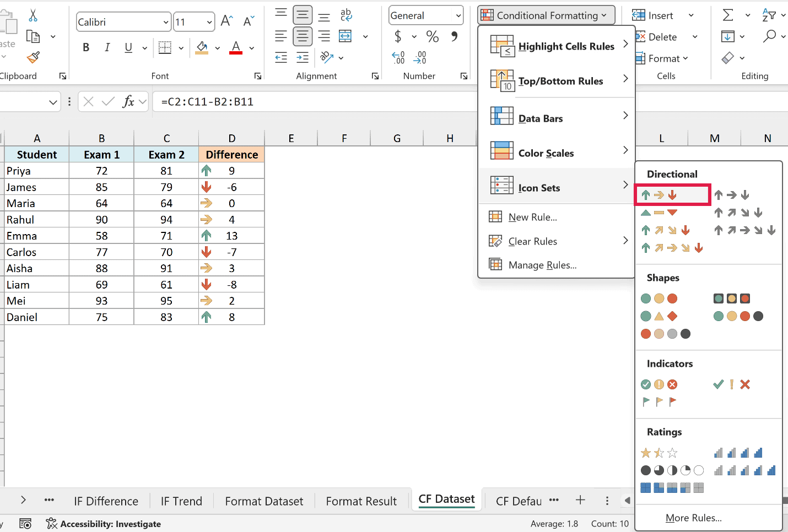Screen dimensions: 788x532
Task: Choose the 3 Symbols circled indicator set
Action: click(x=659, y=384)
